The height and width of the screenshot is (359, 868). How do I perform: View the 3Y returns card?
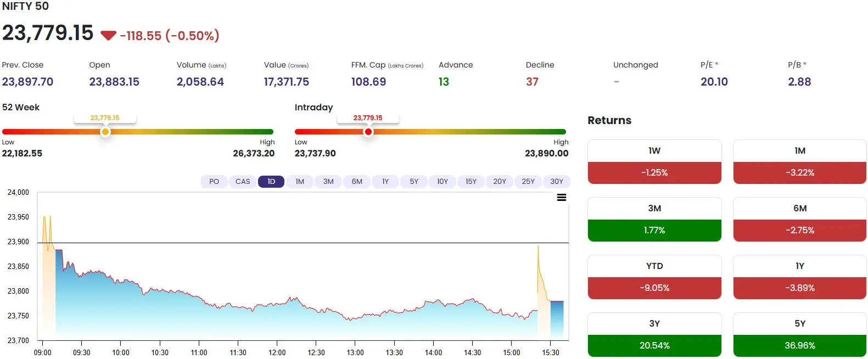coord(654,335)
